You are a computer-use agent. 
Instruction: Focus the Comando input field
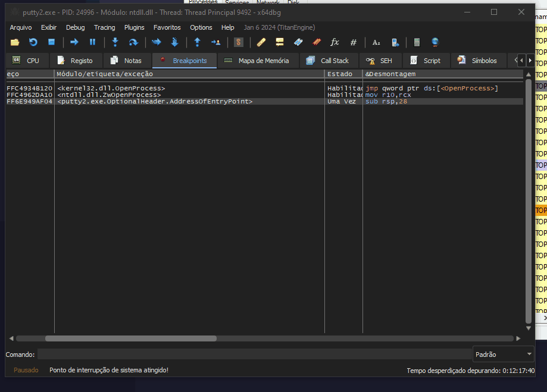pos(254,355)
